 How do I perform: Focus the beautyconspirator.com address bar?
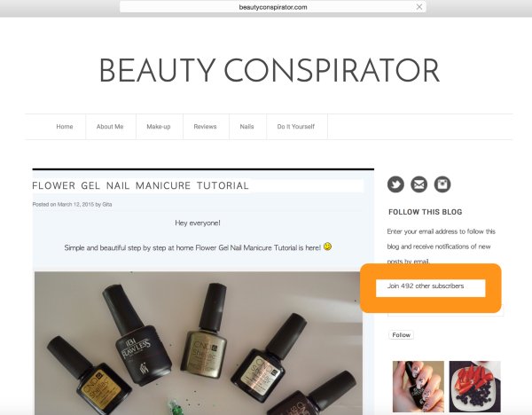(273, 7)
